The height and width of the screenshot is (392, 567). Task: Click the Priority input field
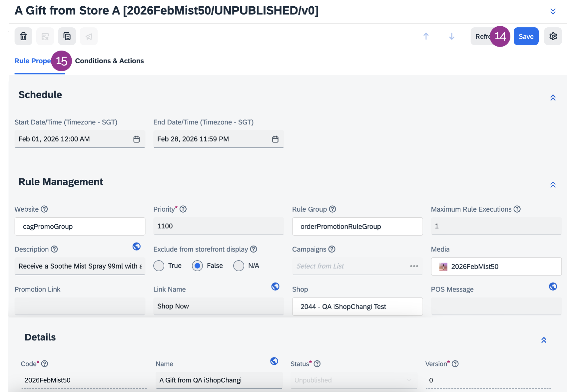pos(219,226)
